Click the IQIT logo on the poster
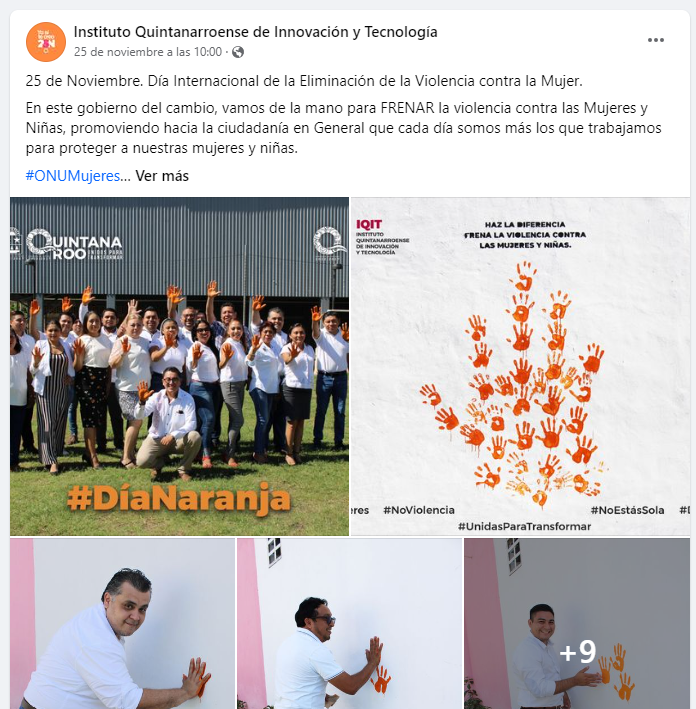Screen dimensions: 696x709 [381, 237]
